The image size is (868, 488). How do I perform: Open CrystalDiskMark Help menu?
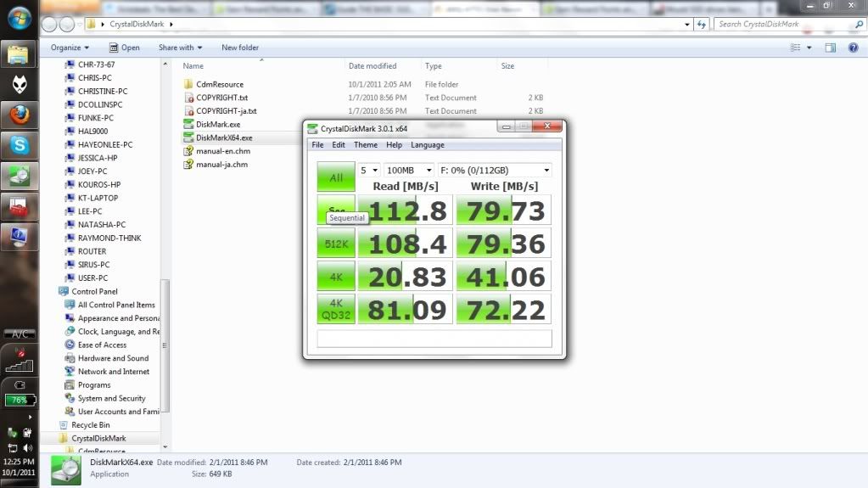[x=395, y=145]
